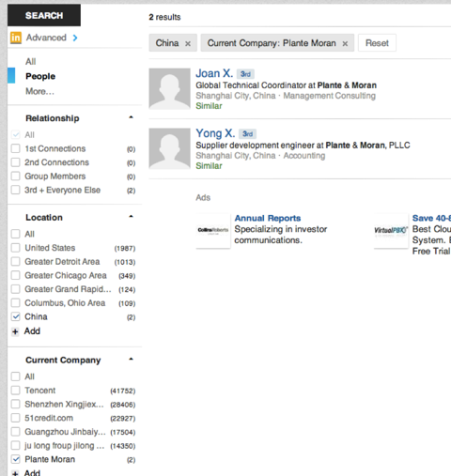Click the Add link under Location
The image size is (451, 476).
pos(32,331)
